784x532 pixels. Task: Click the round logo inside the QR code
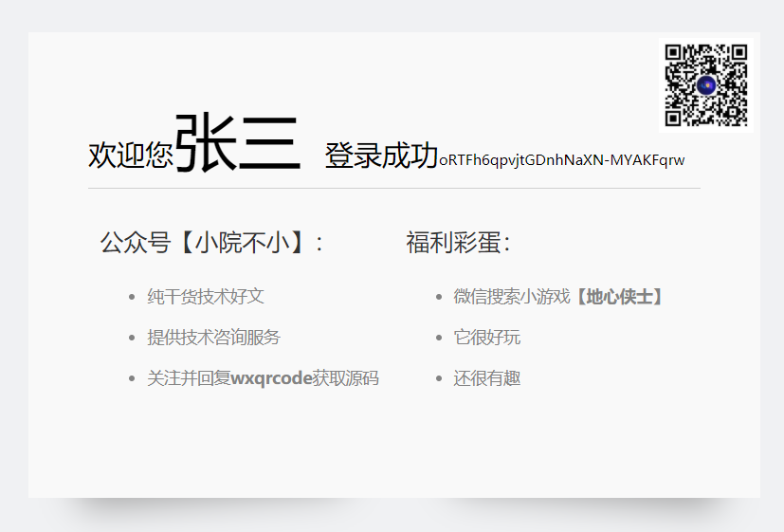click(706, 85)
